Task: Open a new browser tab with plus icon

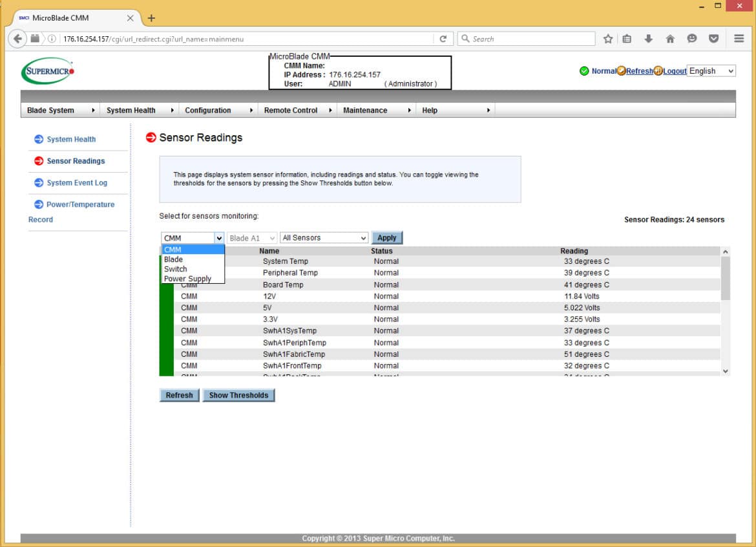Action: pyautogui.click(x=151, y=18)
